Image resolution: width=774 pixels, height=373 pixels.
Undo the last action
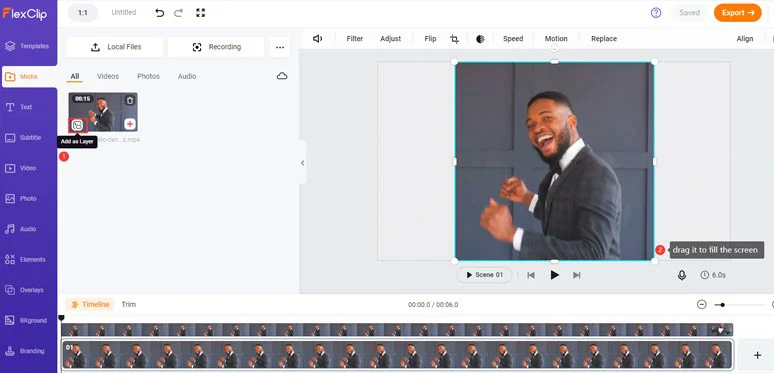coord(159,13)
